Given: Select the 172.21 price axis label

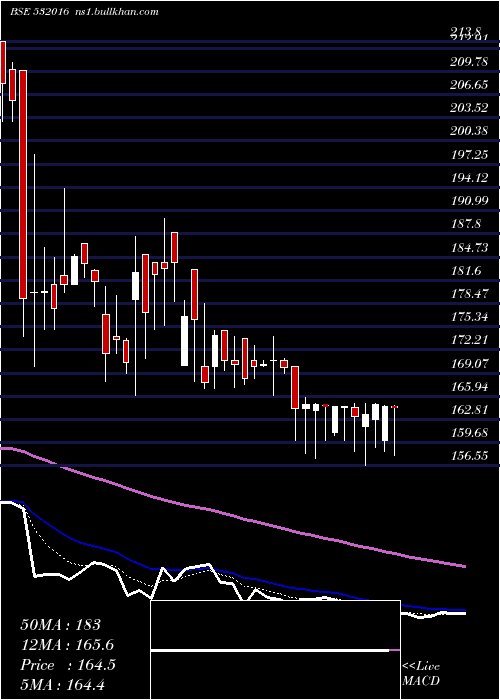Looking at the screenshot, I should tap(469, 341).
